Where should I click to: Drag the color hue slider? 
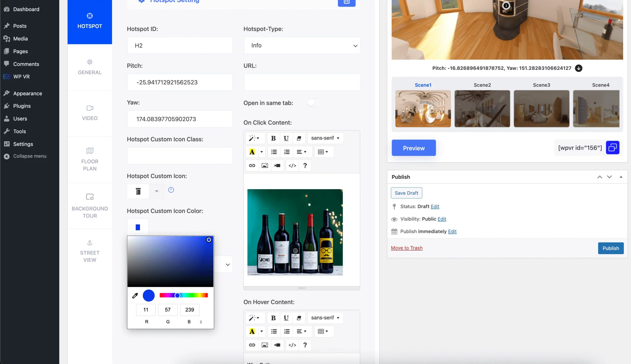point(178,295)
